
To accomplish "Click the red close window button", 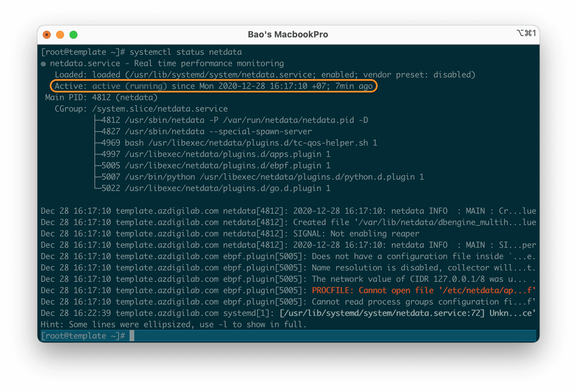I will pos(47,35).
